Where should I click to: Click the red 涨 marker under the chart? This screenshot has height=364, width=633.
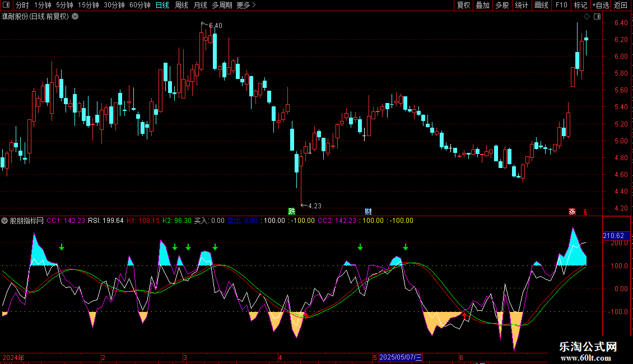pos(572,212)
